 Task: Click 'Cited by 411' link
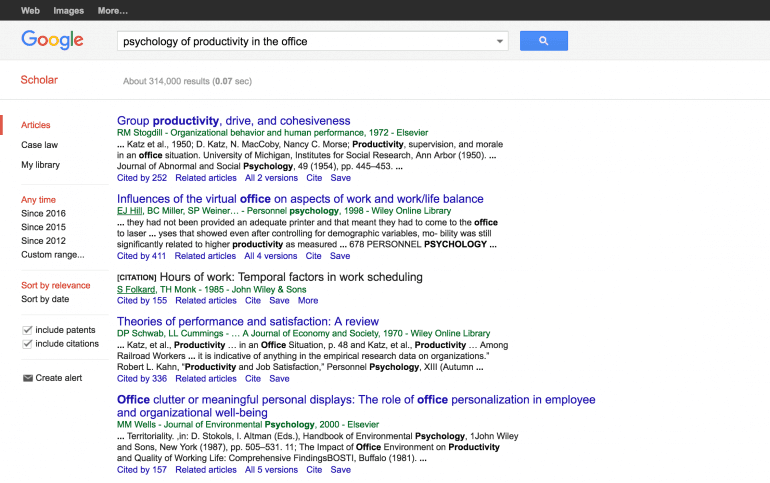(x=141, y=256)
